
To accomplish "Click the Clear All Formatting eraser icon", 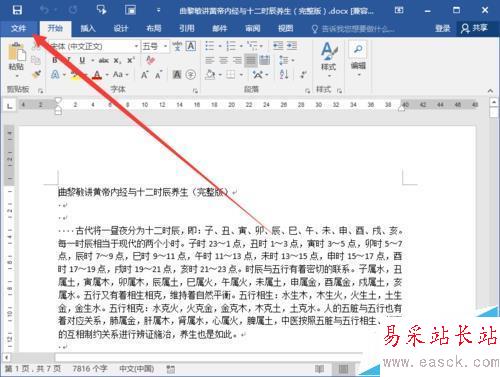I will (150, 60).
